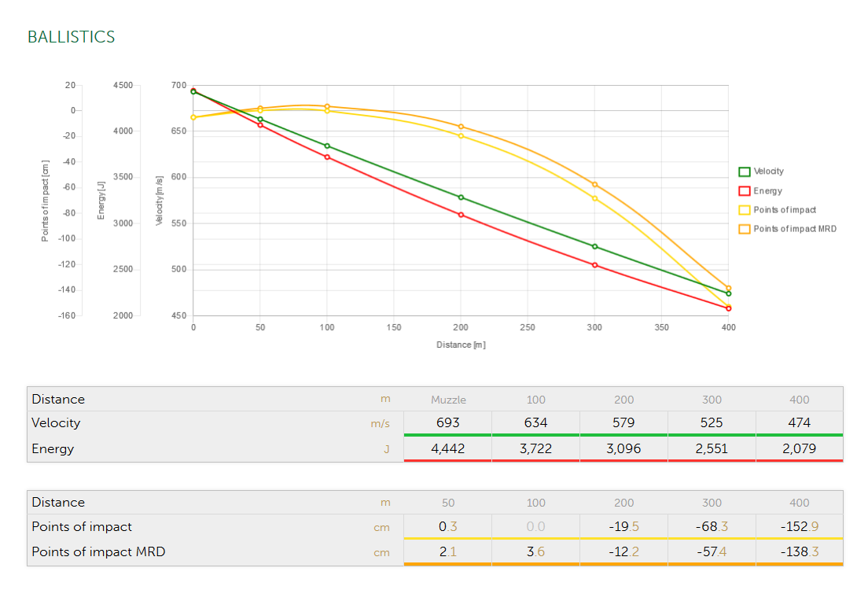Click orange MRD curve point at 100 m

click(x=327, y=106)
